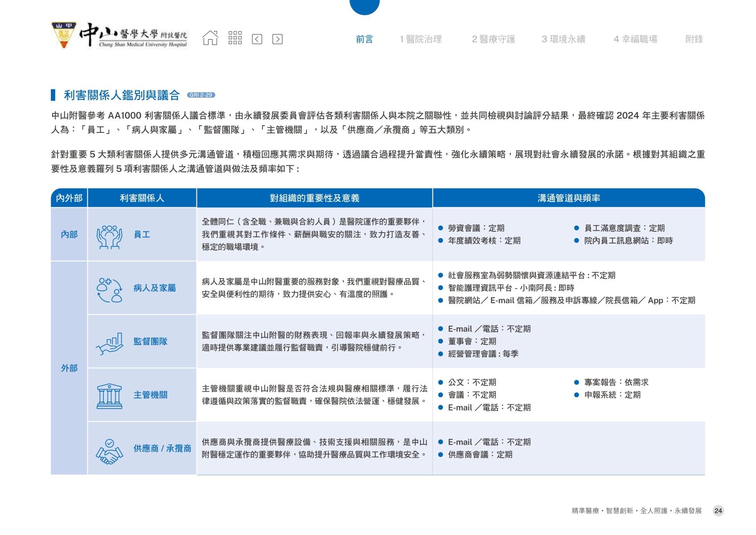Click the GRI 2-29 badge
The image size is (756, 535).
coord(201,95)
